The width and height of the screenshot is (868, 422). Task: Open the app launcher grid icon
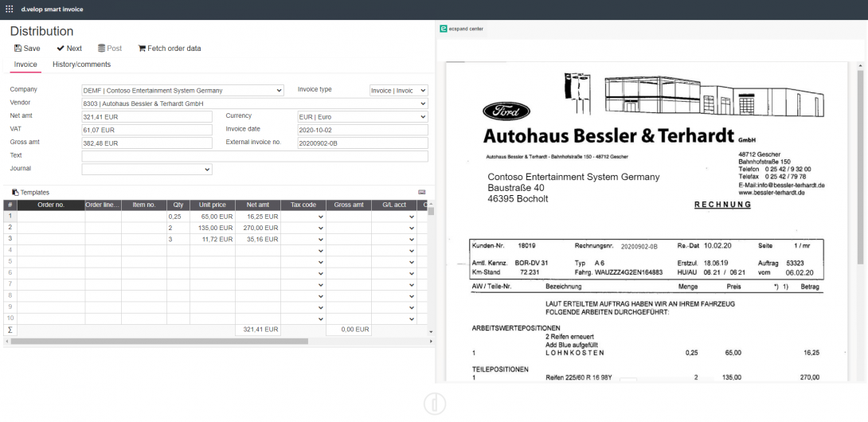[x=9, y=10]
